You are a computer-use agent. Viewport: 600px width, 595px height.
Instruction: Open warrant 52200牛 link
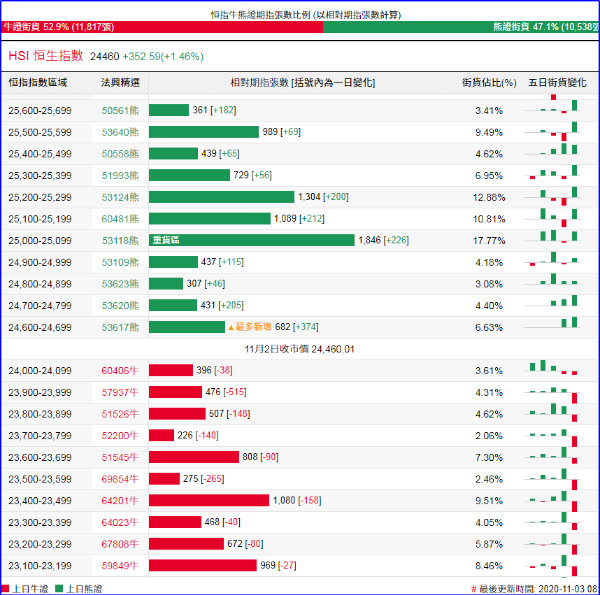coord(119,435)
